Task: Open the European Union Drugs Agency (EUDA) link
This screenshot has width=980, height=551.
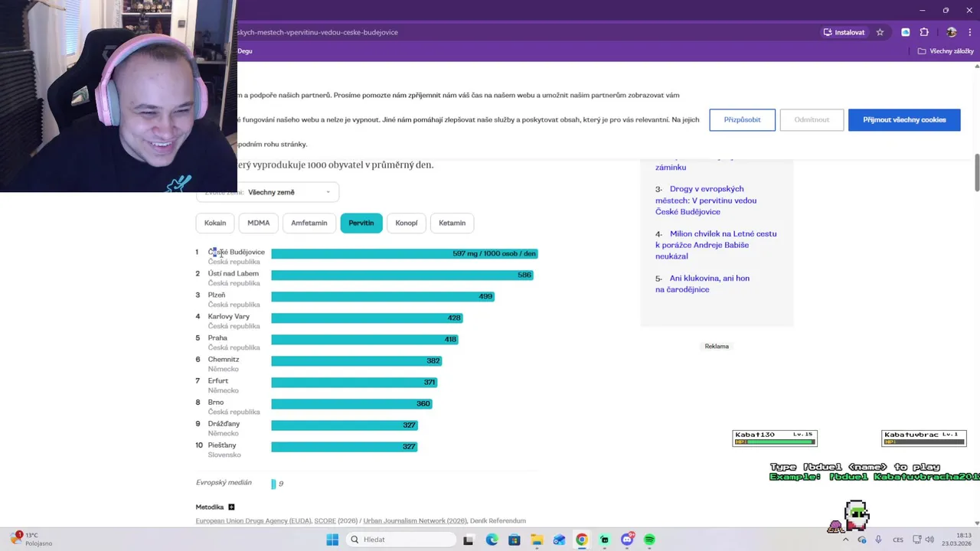Action: click(x=253, y=521)
